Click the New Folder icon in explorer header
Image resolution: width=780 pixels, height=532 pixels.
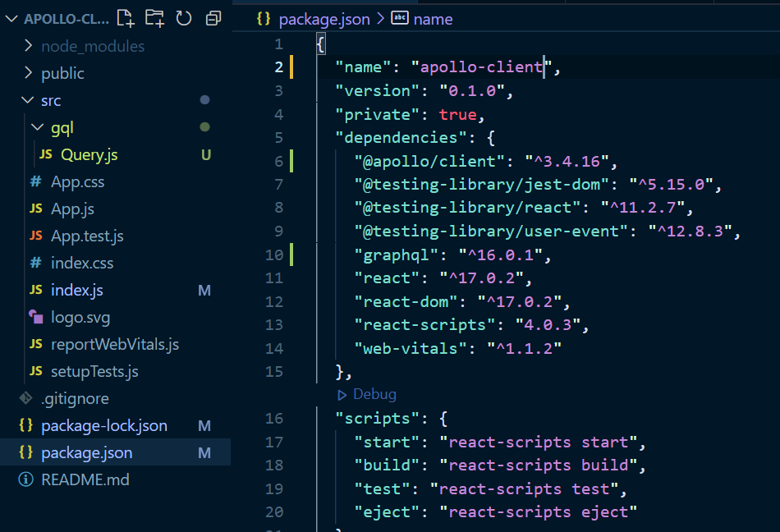click(x=154, y=18)
